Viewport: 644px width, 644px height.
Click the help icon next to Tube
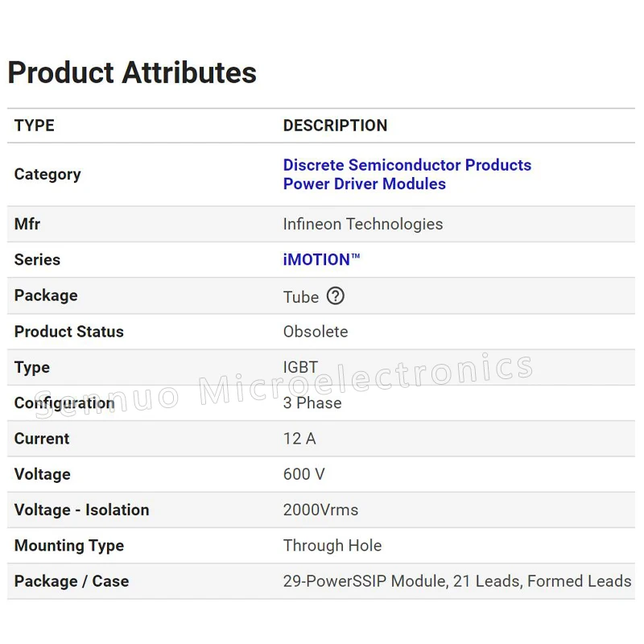pyautogui.click(x=336, y=296)
